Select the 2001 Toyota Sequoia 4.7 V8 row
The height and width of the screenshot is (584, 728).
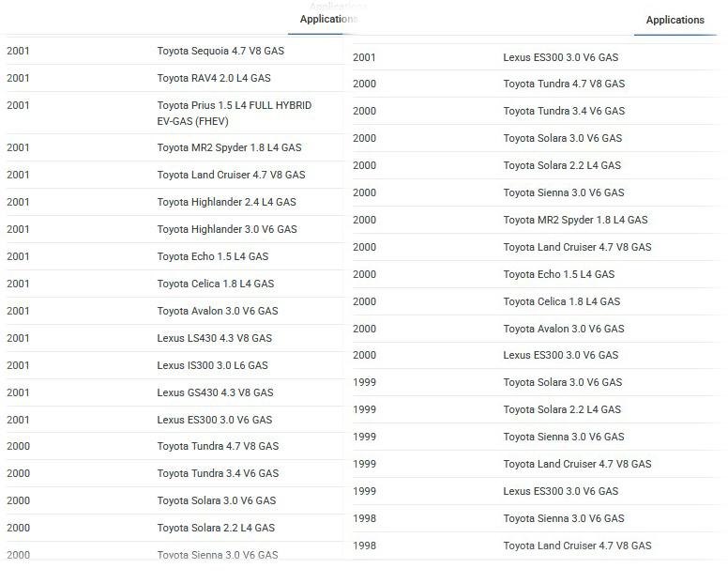tap(174, 51)
